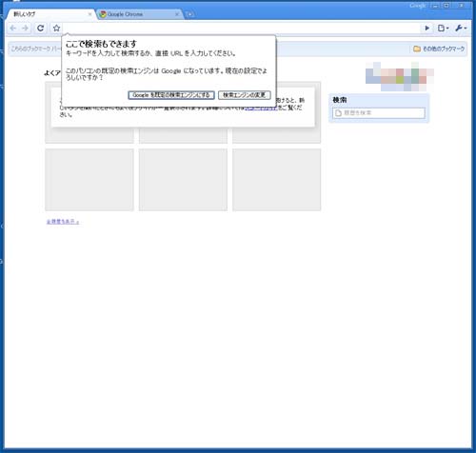This screenshot has width=476, height=453.
Task: Open the その他のブックマーク folder
Action: tap(439, 49)
